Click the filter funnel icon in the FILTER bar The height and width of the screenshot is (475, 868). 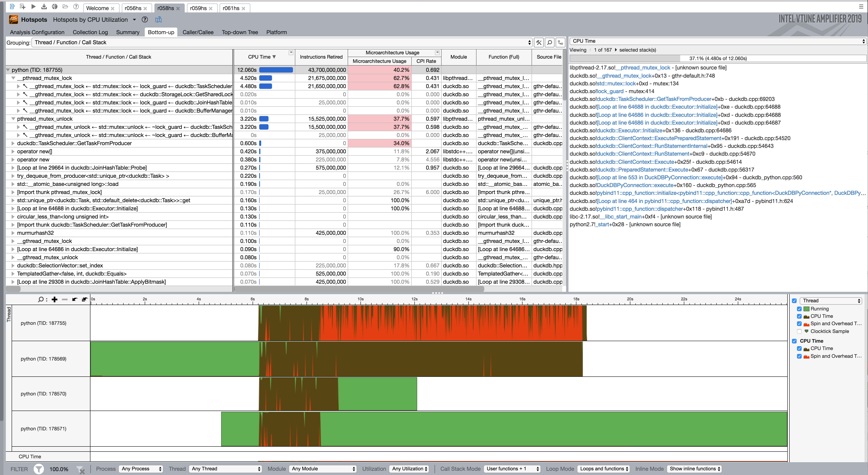(39, 469)
